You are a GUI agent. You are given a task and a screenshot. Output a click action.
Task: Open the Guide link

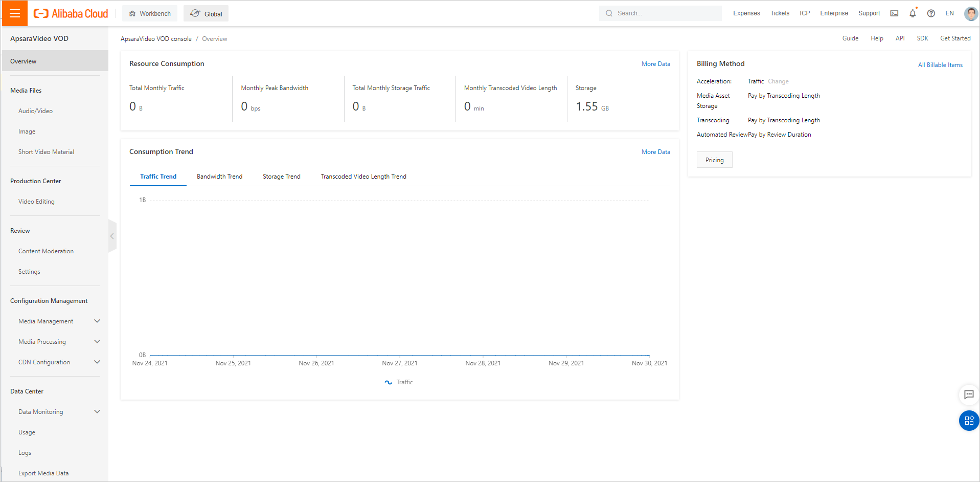pyautogui.click(x=850, y=38)
